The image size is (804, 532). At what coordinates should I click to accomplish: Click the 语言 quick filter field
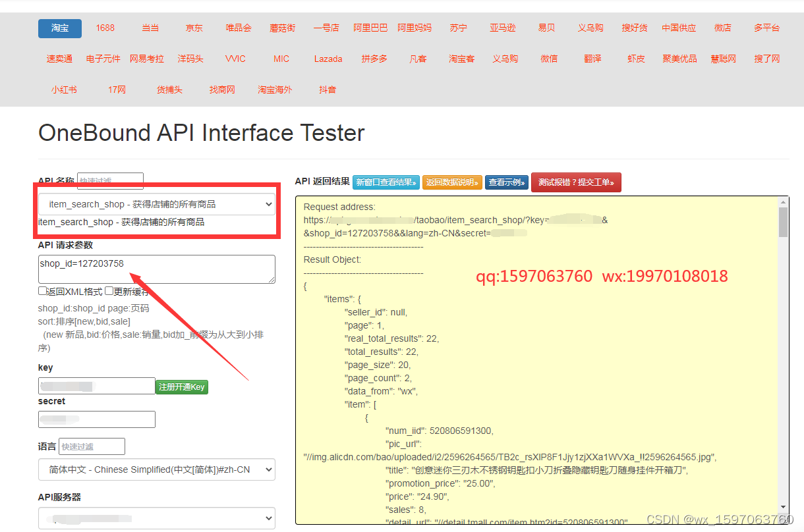pos(92,446)
